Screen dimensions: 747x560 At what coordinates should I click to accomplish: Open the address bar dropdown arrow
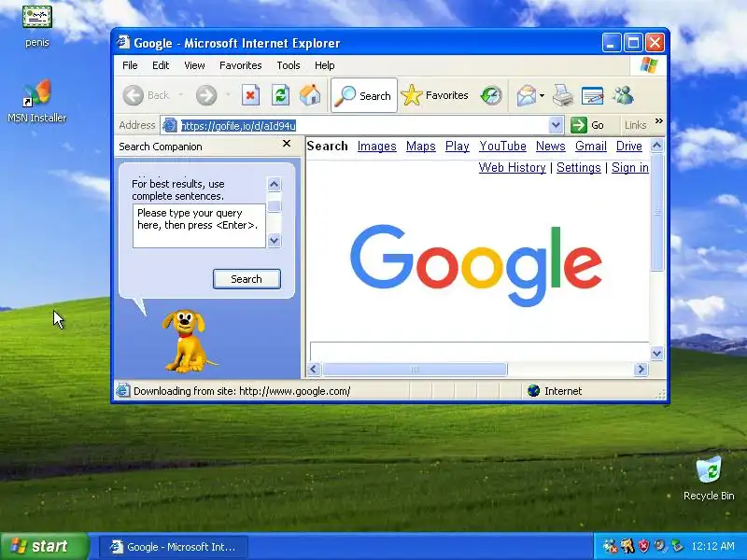pyautogui.click(x=556, y=125)
